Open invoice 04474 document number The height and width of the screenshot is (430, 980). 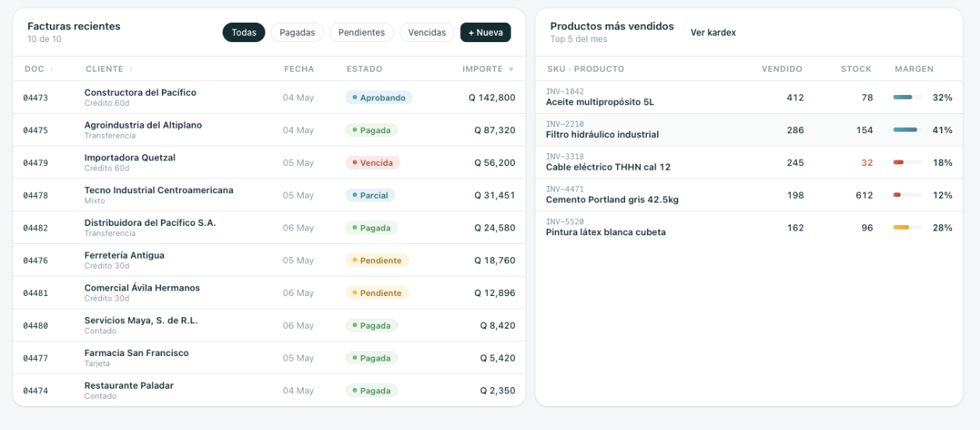35,391
